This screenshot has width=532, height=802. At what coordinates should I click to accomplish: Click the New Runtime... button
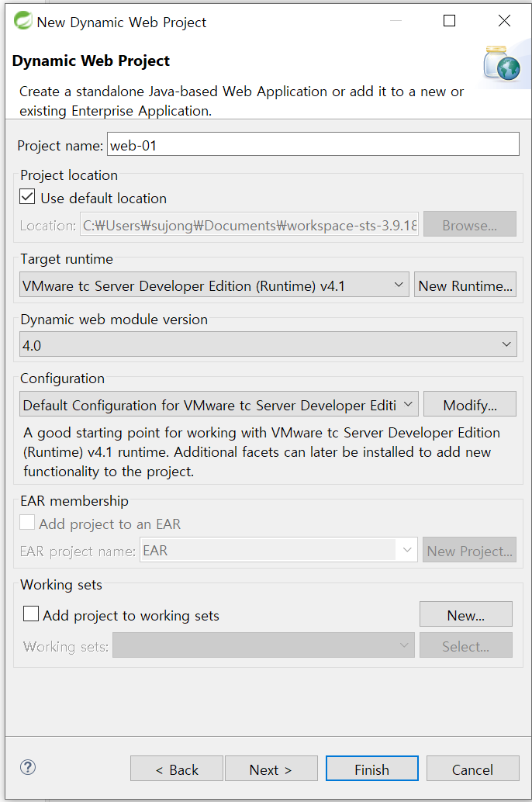[465, 285]
